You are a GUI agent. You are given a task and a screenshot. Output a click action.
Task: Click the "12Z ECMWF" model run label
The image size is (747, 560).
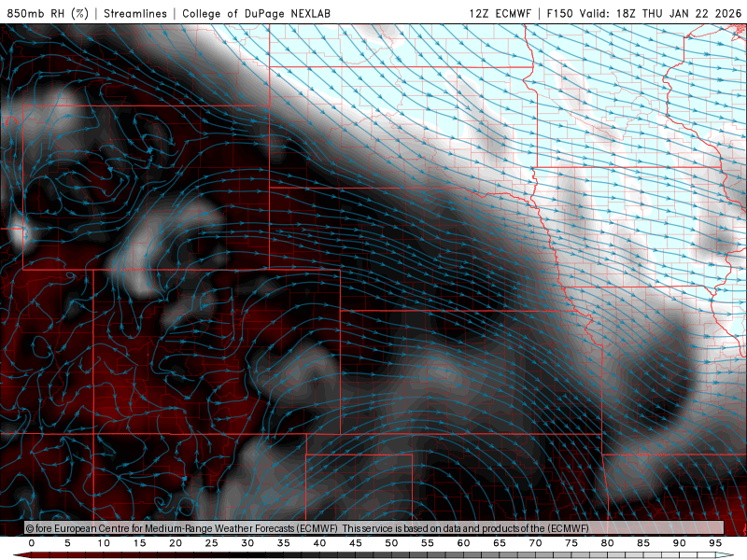(x=500, y=13)
